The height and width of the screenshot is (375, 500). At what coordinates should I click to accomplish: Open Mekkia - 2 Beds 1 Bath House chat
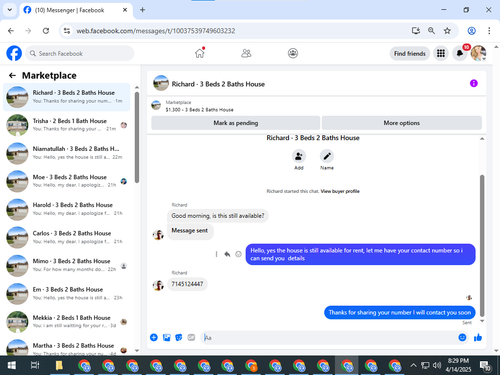tap(67, 321)
